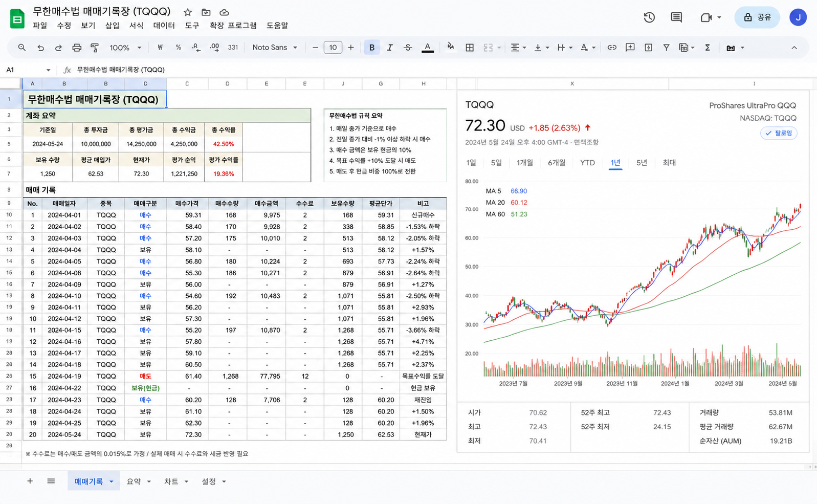817x504 pixels.
Task: Open the Noto Sans font dropdown
Action: coord(275,48)
